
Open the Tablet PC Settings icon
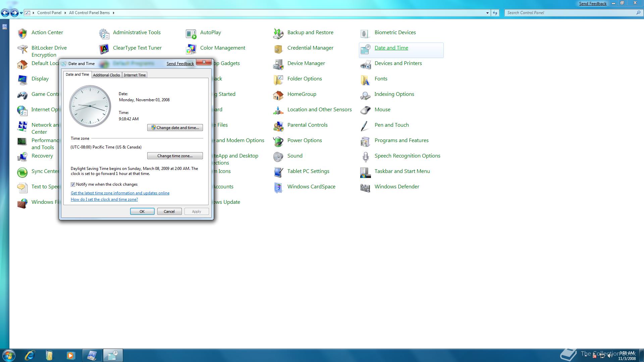click(278, 172)
